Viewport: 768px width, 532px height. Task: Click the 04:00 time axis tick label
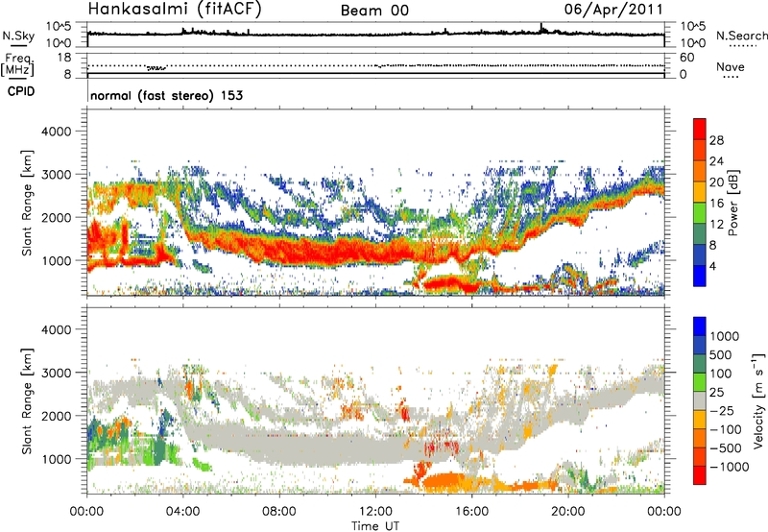point(183,512)
